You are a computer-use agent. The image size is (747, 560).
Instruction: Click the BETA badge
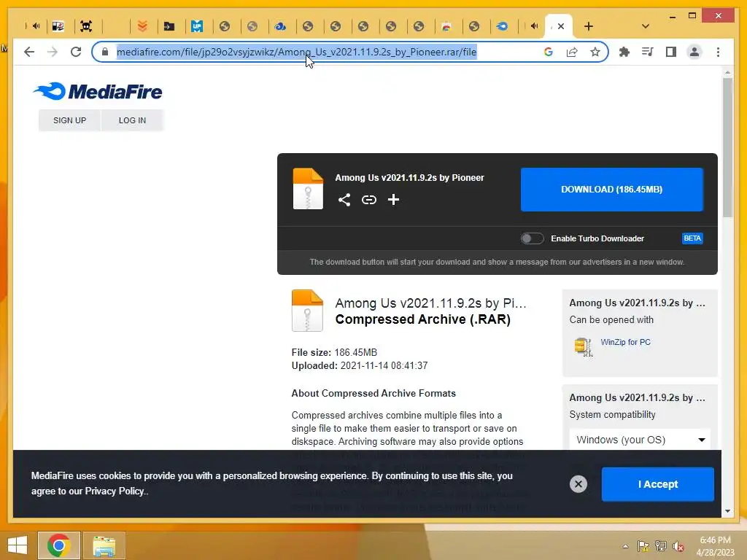click(692, 238)
